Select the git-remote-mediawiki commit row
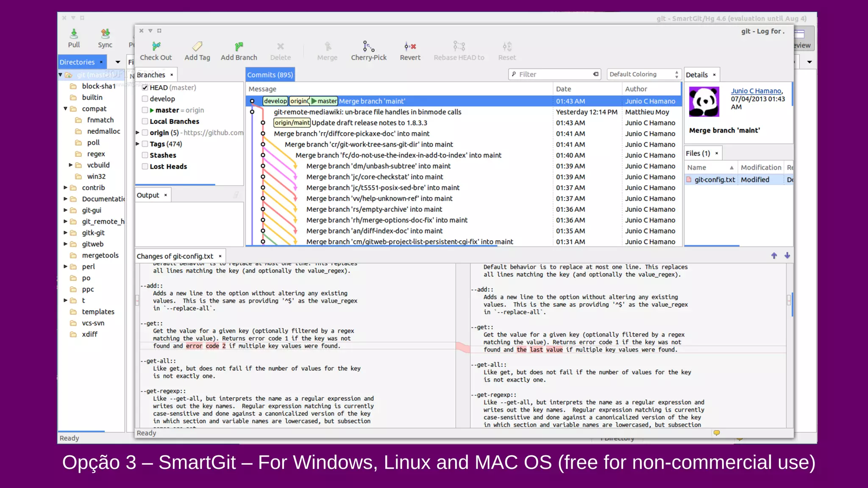This screenshot has width=868, height=488. click(464, 112)
